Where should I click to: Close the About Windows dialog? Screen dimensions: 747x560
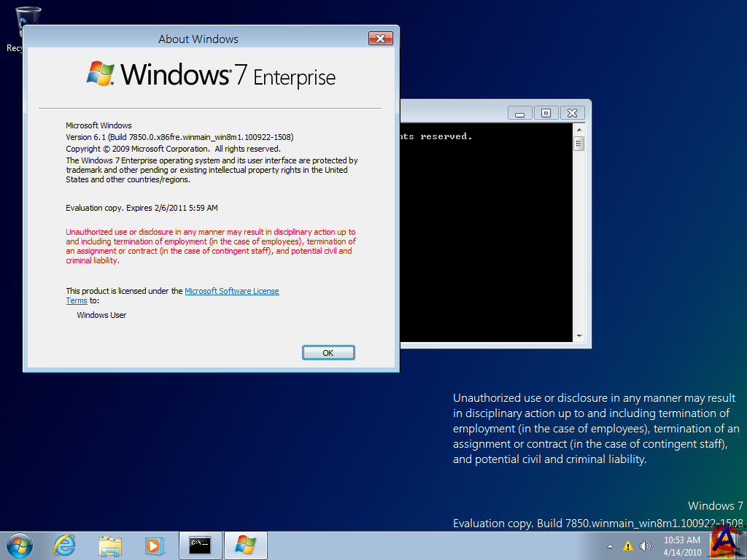[x=381, y=39]
